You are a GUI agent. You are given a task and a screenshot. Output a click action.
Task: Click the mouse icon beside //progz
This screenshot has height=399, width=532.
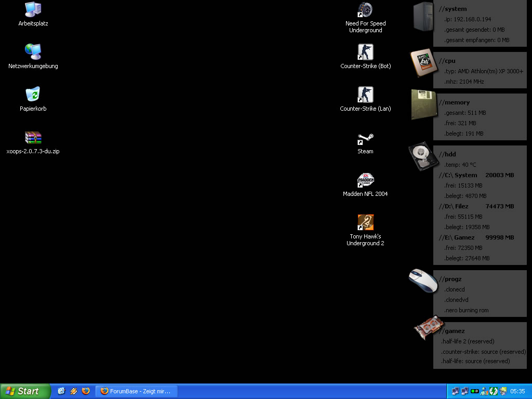tap(423, 280)
